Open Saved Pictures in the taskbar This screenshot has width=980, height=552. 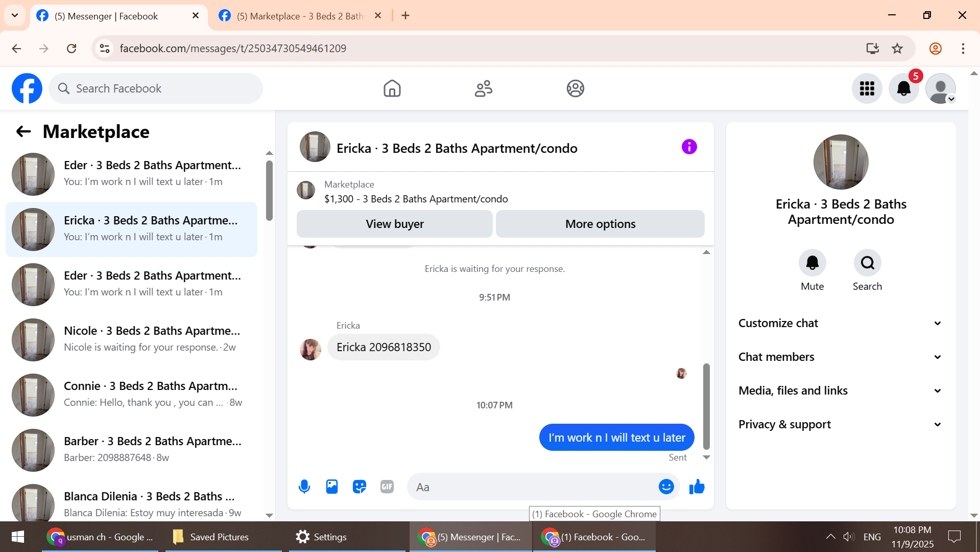[x=224, y=537]
